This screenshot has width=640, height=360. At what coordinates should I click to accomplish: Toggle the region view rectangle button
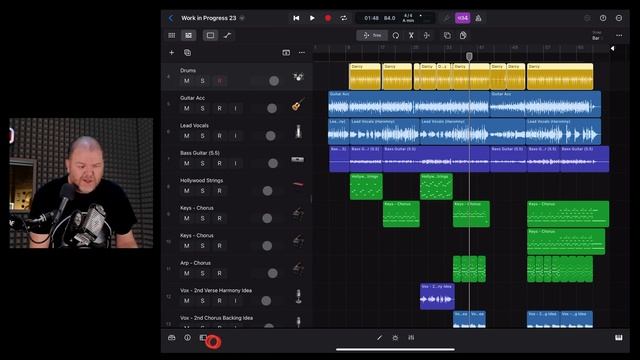click(210, 36)
